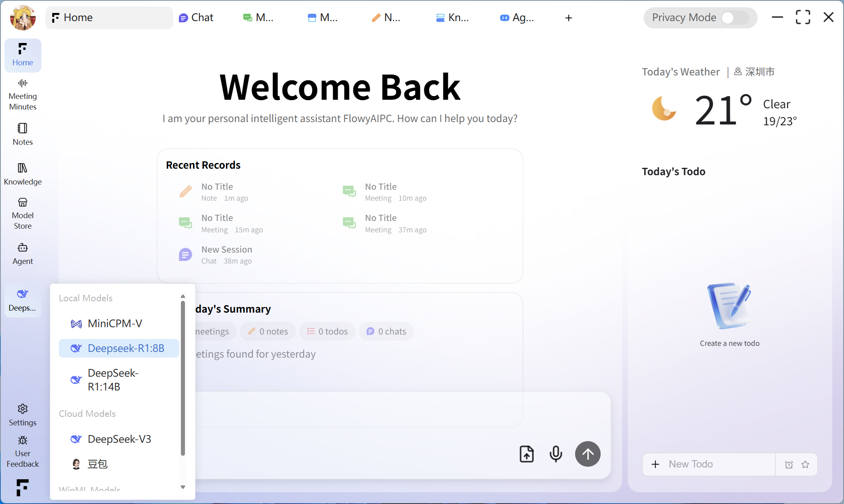Open Knowledge base from sidebar
The height and width of the screenshot is (504, 844).
[x=23, y=174]
